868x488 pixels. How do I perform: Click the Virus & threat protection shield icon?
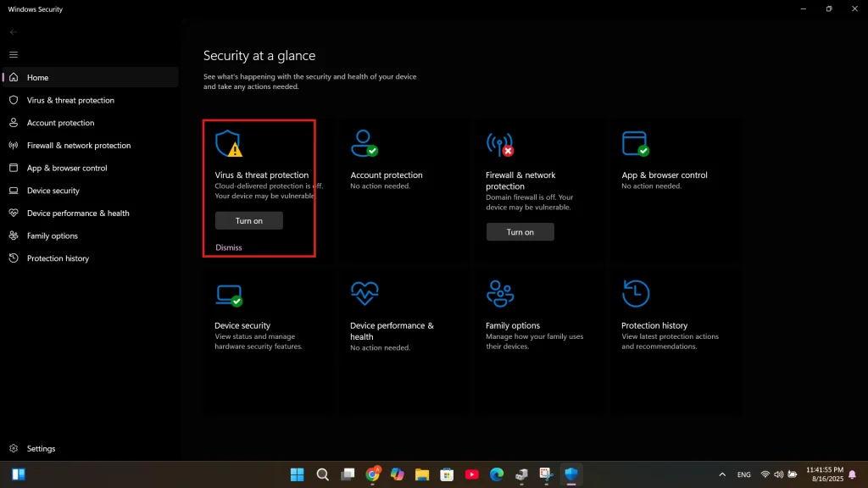[x=228, y=144]
